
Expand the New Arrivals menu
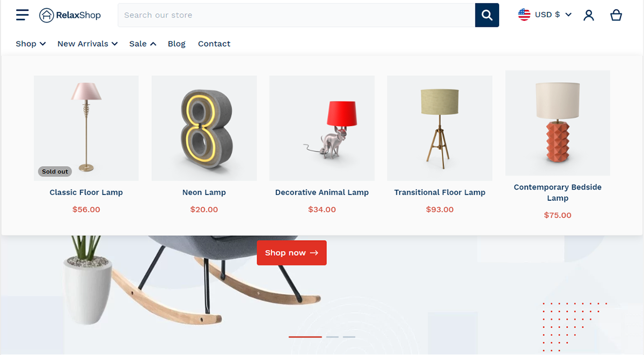(87, 44)
